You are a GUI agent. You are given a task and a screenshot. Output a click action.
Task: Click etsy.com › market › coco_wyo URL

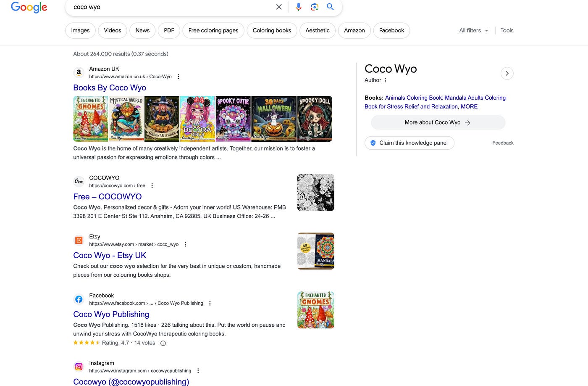tap(134, 244)
